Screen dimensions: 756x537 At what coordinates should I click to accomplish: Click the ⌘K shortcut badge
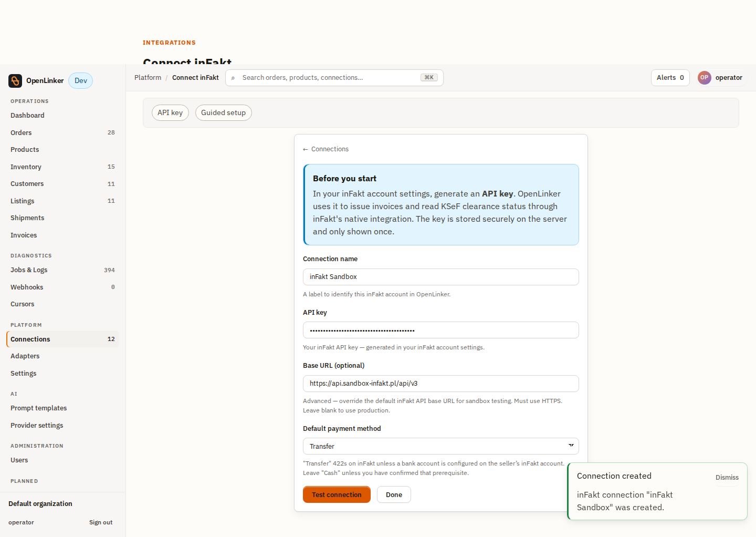[x=429, y=77]
